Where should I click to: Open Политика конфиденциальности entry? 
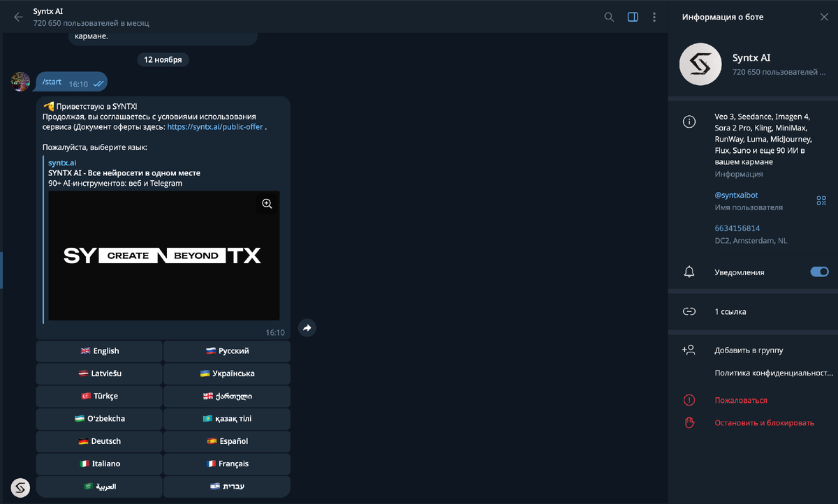click(x=774, y=373)
